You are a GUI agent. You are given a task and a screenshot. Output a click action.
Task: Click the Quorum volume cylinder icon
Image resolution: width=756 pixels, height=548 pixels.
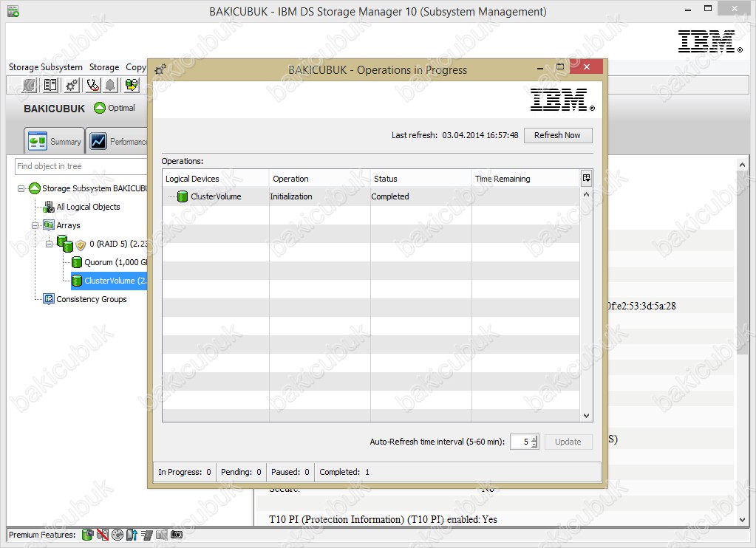click(x=77, y=262)
